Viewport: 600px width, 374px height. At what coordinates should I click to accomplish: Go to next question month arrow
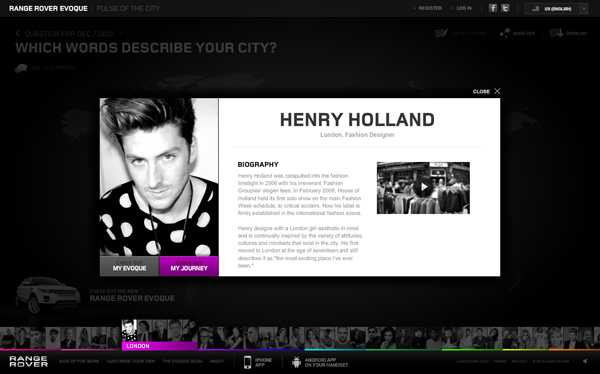pos(120,34)
